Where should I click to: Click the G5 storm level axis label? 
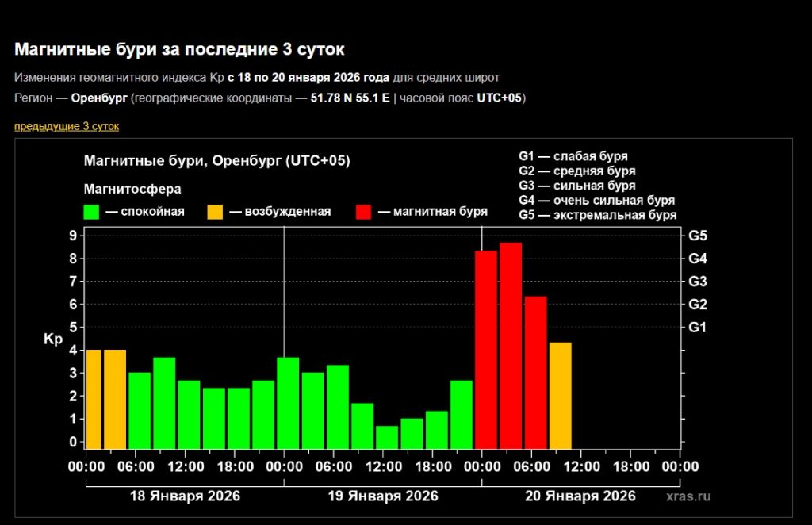point(698,236)
